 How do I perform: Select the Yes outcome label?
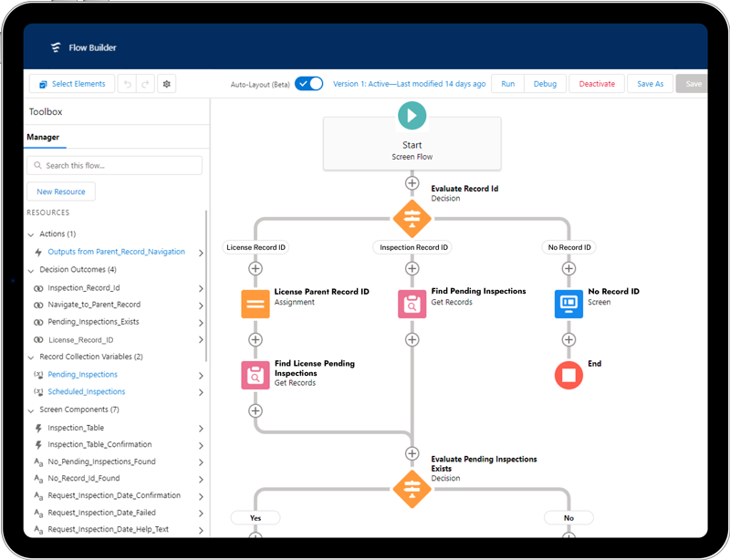(255, 518)
